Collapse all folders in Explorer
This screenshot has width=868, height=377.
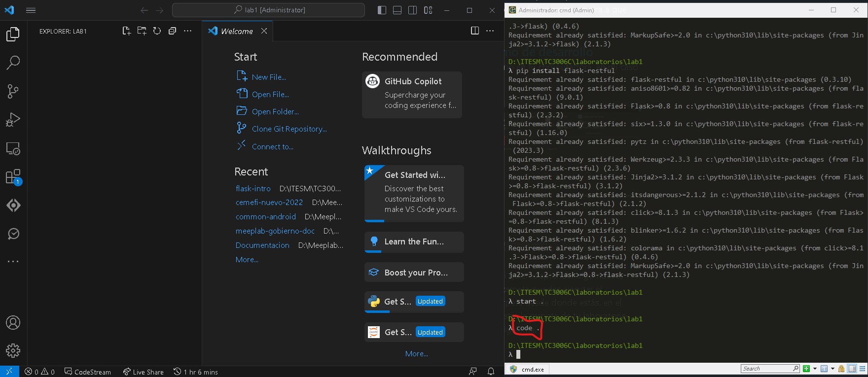click(172, 31)
